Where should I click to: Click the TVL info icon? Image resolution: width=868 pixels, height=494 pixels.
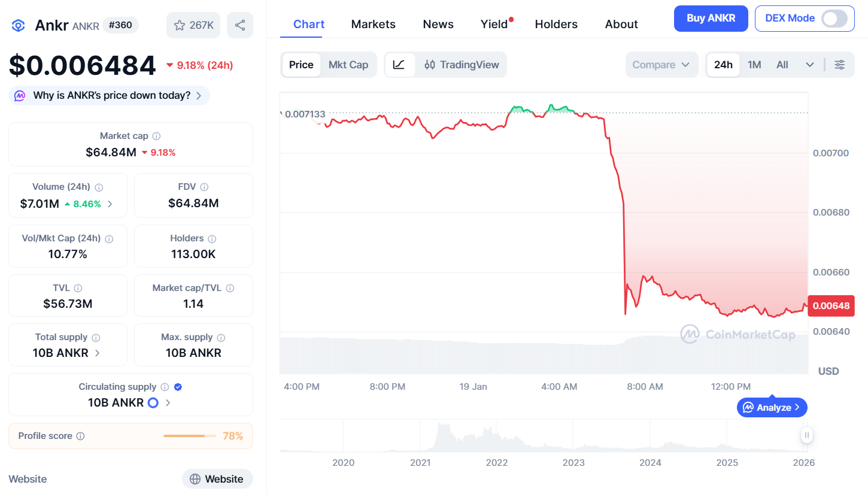pos(78,289)
